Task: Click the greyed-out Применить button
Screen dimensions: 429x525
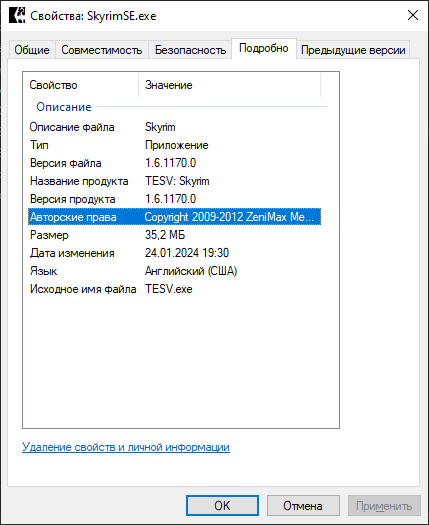Action: pos(384,506)
